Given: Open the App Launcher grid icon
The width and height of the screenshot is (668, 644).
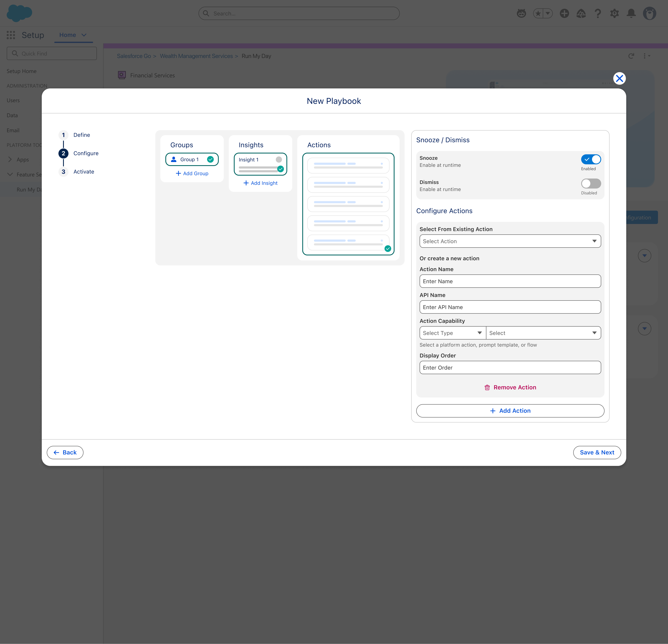Looking at the screenshot, I should point(11,35).
